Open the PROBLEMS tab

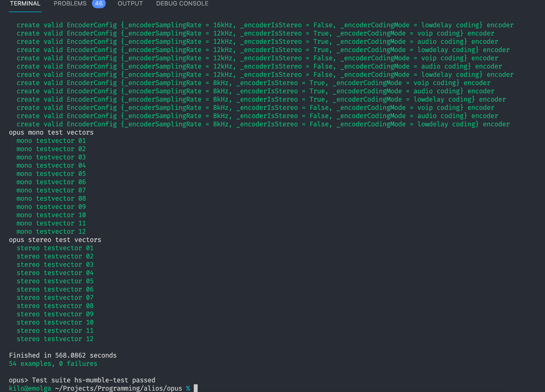click(70, 4)
